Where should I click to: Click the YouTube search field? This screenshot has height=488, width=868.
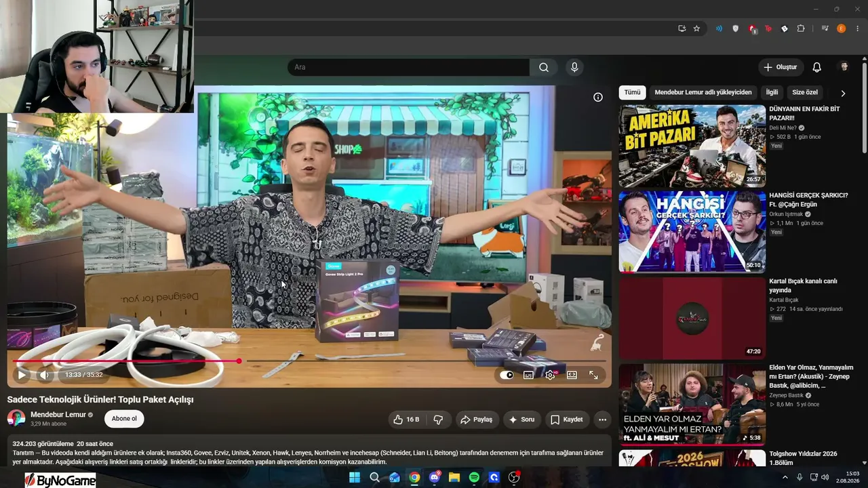pyautogui.click(x=408, y=67)
